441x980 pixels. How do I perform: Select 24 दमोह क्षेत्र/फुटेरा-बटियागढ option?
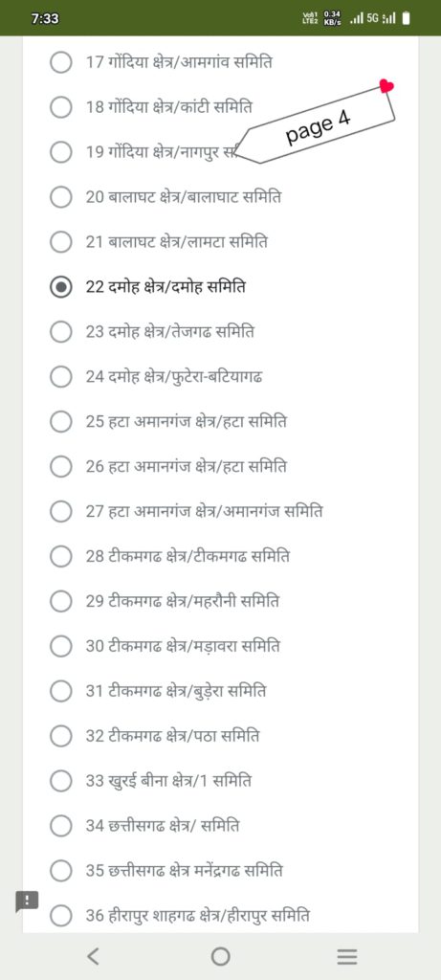[x=60, y=377]
